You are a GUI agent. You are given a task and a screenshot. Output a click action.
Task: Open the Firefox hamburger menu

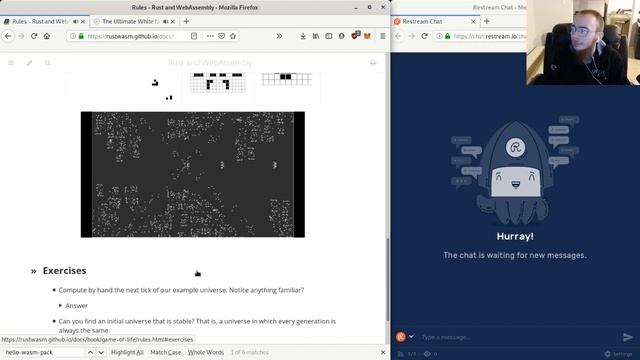pos(382,36)
